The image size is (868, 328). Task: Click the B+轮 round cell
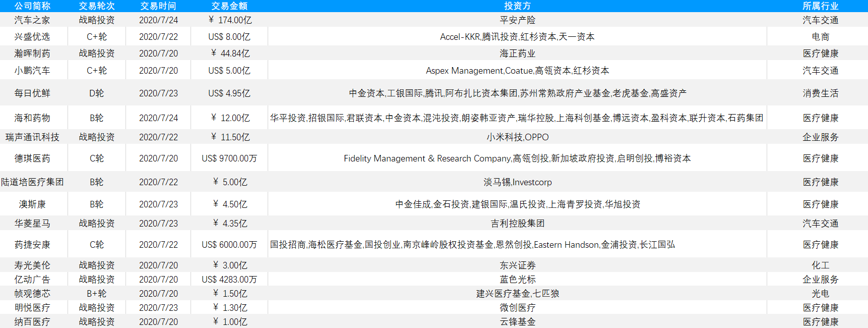coord(97,294)
